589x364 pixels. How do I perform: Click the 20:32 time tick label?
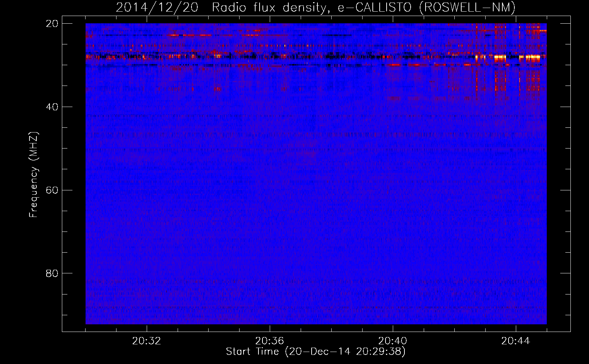tap(147, 341)
